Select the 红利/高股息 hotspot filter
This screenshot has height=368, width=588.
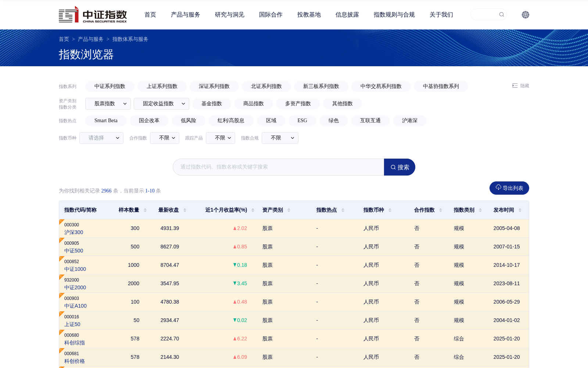coord(231,121)
